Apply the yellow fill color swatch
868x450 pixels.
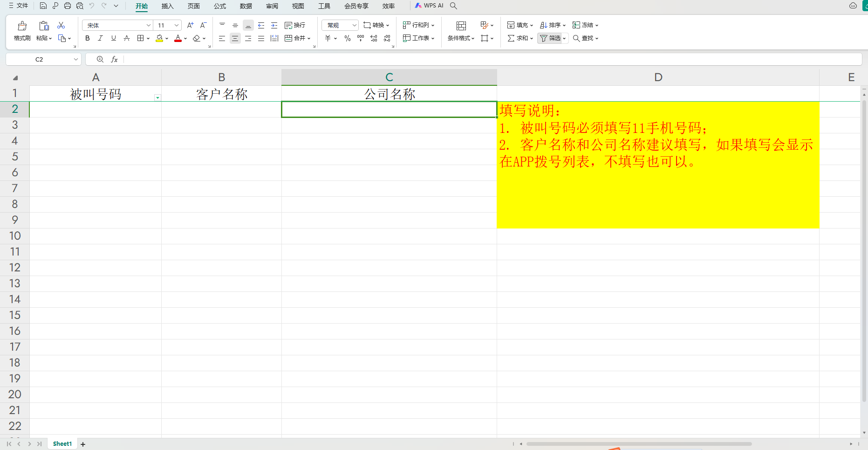point(159,38)
